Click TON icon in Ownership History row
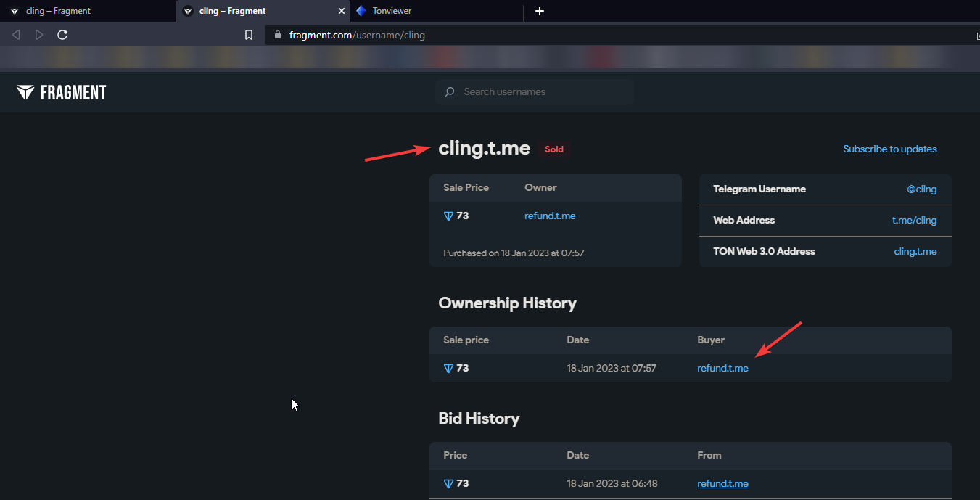The width and height of the screenshot is (980, 500). [x=448, y=369]
